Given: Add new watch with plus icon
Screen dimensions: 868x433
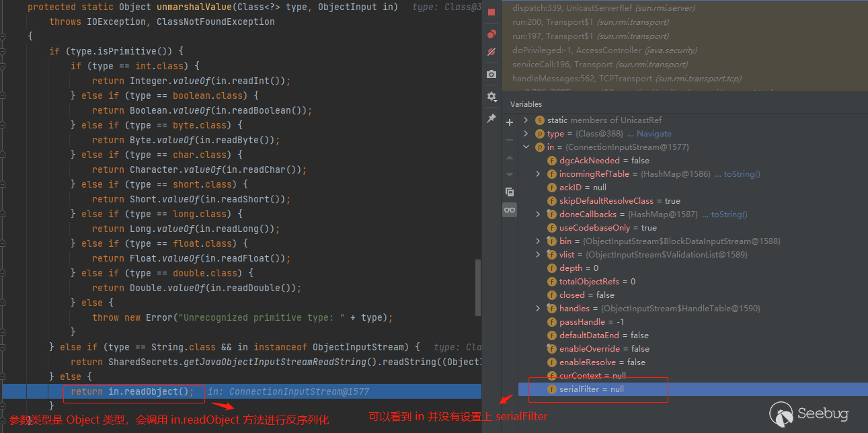Looking at the screenshot, I should tap(510, 122).
